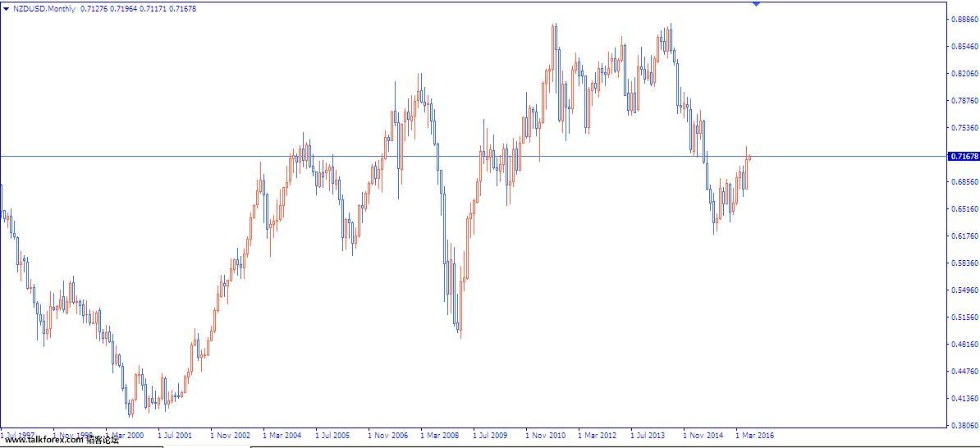Click the 0.38060 price axis label
The height and width of the screenshot is (448, 980).
[x=965, y=426]
